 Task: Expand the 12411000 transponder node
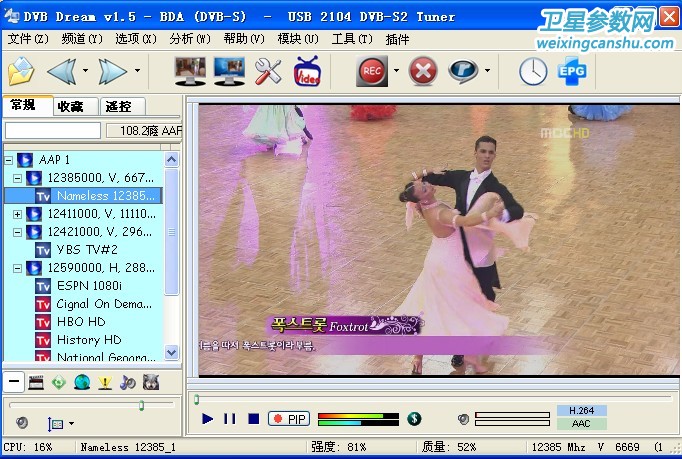[17, 214]
